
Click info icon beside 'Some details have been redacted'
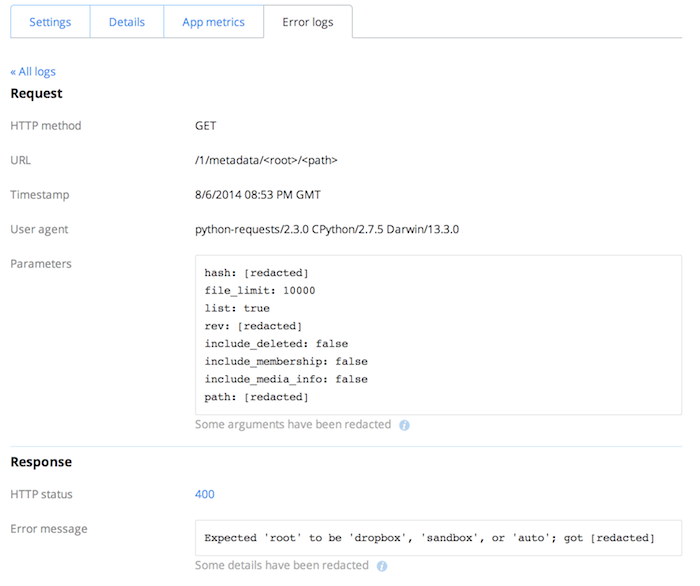click(x=382, y=566)
